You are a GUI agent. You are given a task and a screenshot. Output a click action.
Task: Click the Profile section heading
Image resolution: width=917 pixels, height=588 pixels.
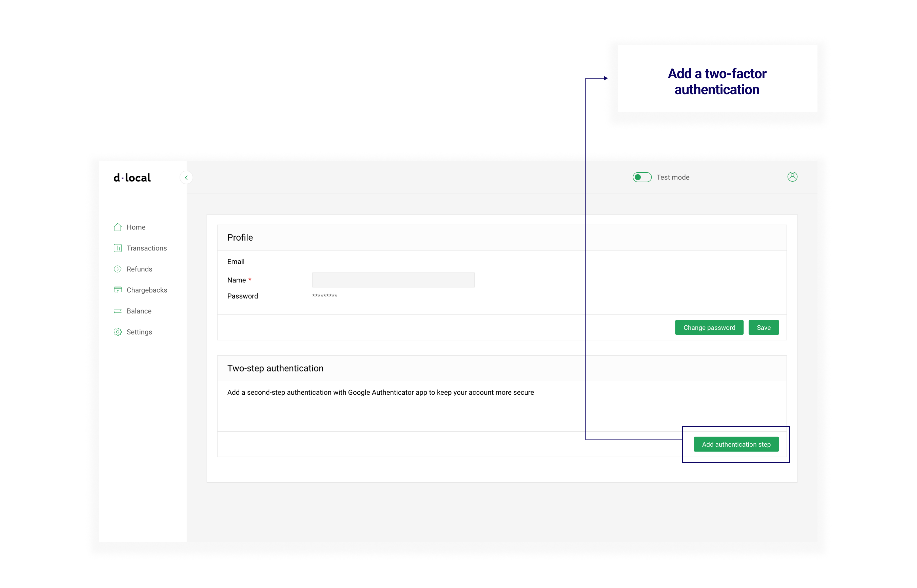240,238
